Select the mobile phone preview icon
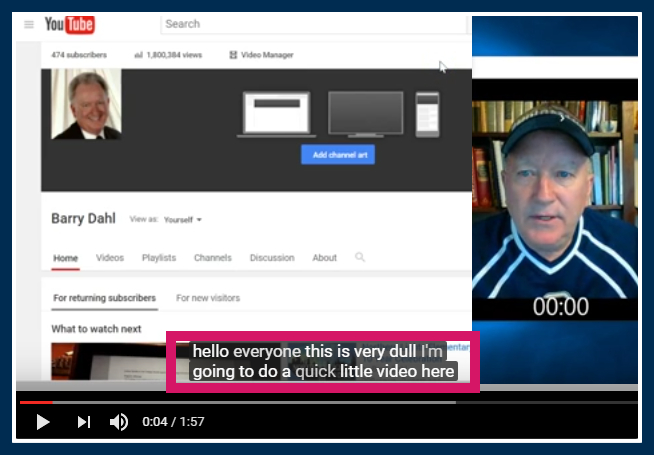This screenshot has height=455, width=654. tap(428, 115)
